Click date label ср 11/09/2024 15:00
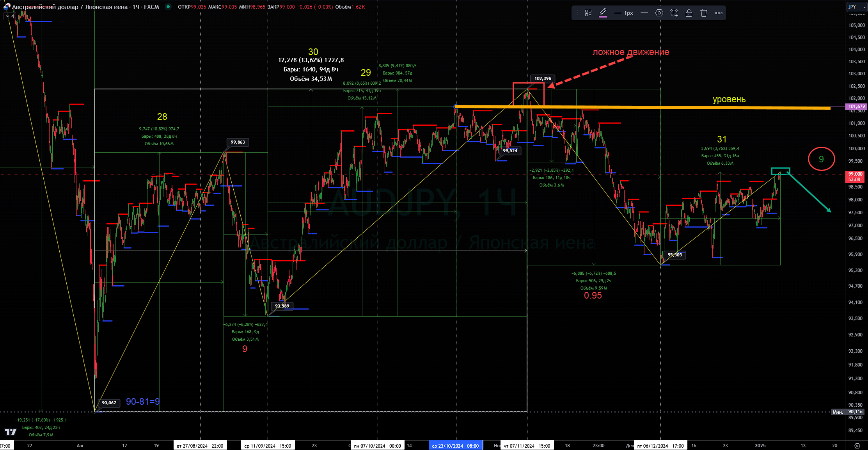The image size is (868, 450). (268, 446)
